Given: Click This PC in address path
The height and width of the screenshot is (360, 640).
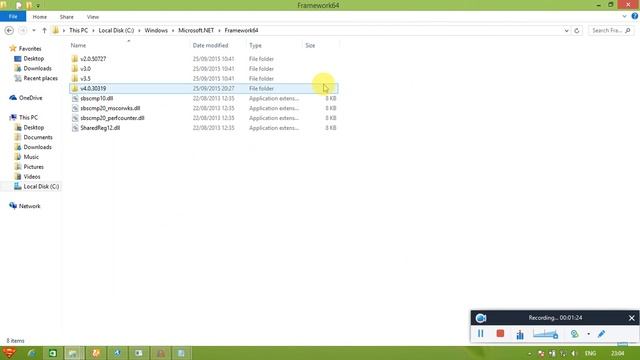Looking at the screenshot, I should [x=78, y=31].
